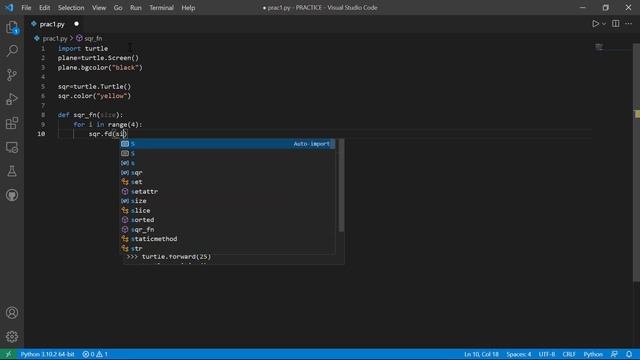The width and height of the screenshot is (640, 360).
Task: Open the Run menu
Action: point(136,8)
